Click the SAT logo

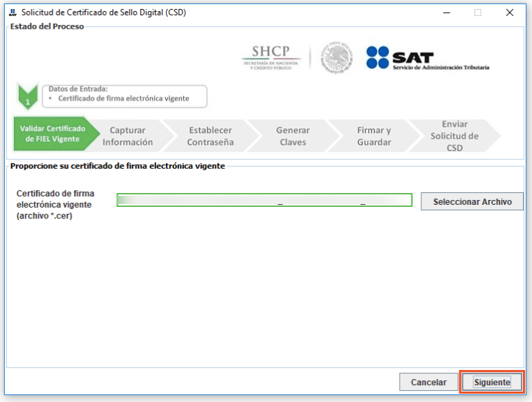(x=427, y=58)
